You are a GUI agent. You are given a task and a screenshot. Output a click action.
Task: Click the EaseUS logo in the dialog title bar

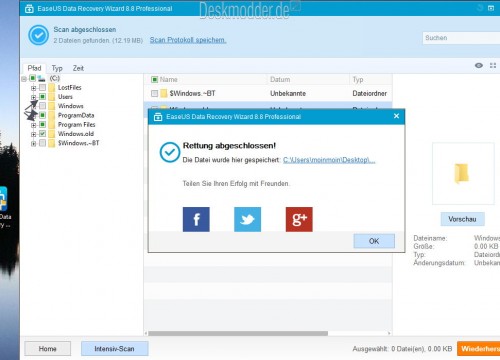coord(158,117)
